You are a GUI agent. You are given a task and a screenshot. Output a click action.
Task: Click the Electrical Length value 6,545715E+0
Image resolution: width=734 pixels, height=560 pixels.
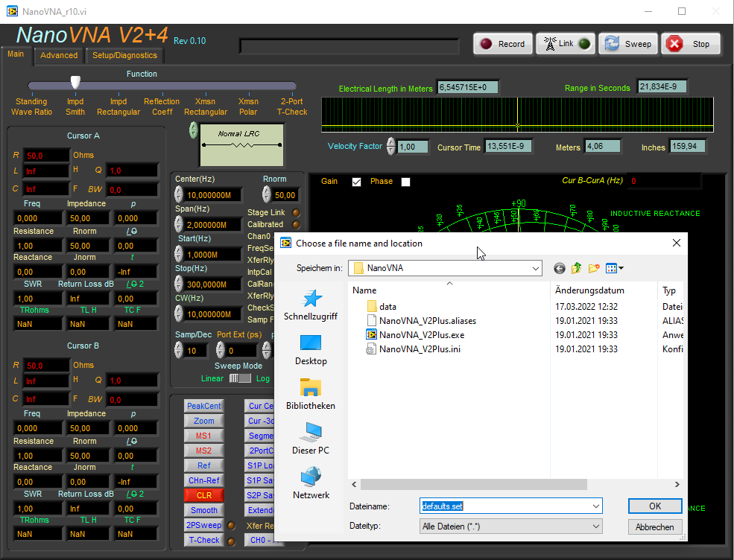tap(467, 87)
